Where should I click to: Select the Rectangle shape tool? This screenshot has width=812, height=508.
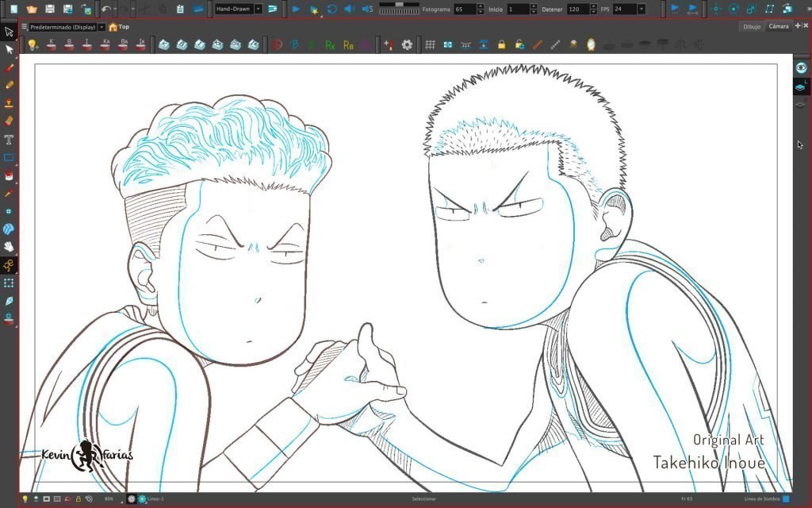pyautogui.click(x=9, y=158)
